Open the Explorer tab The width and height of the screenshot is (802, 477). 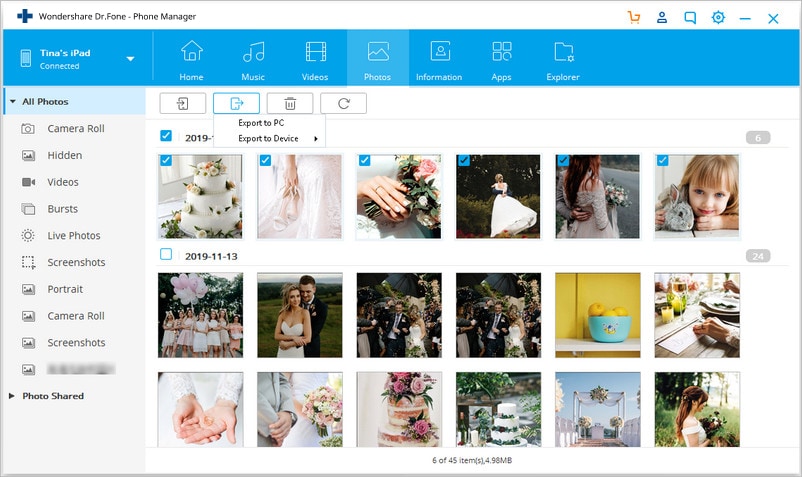[563, 60]
